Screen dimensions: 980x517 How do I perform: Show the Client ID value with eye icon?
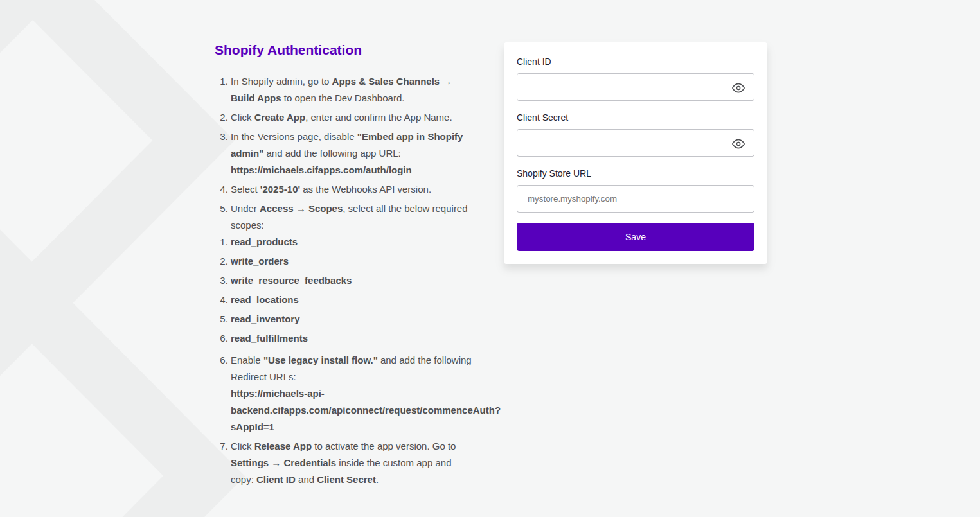[738, 88]
